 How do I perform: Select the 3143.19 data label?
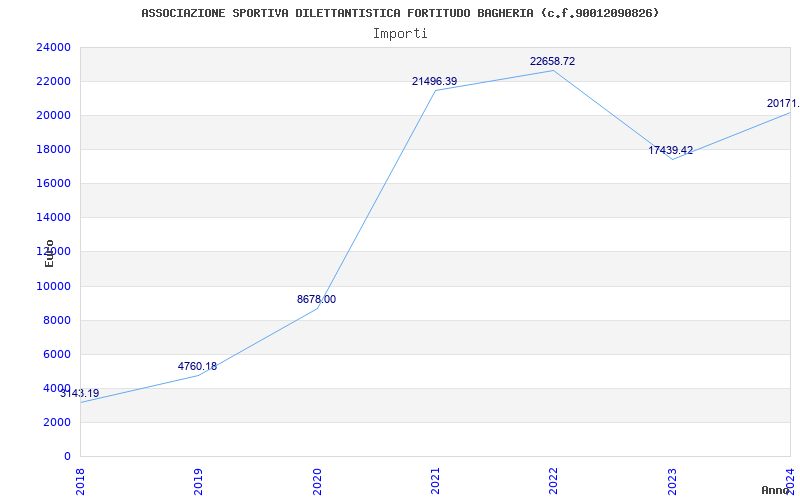click(x=80, y=393)
